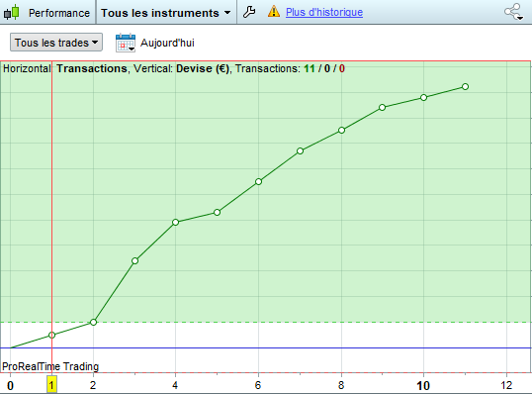Select data point for transaction 3
The width and height of the screenshot is (532, 394).
tap(135, 261)
